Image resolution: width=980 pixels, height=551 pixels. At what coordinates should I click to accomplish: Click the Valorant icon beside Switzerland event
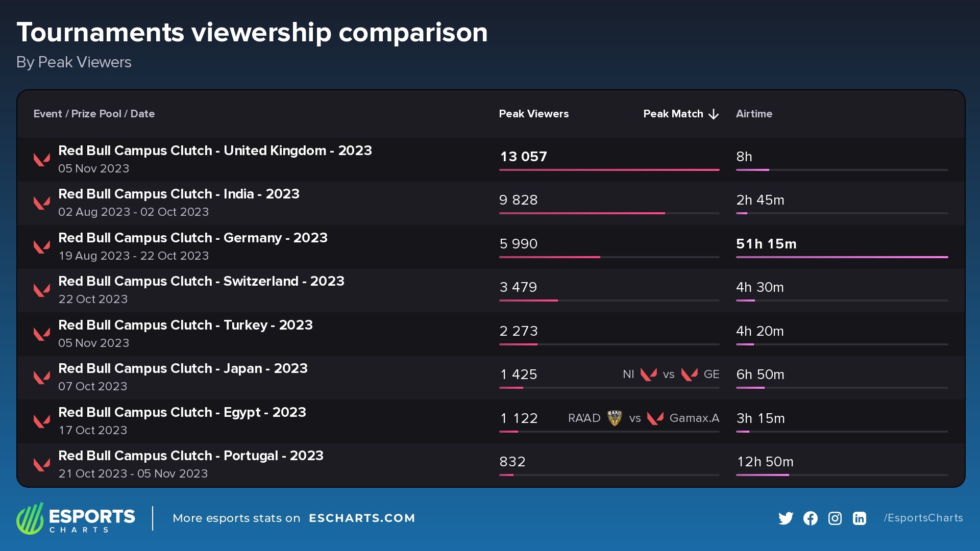(42, 290)
